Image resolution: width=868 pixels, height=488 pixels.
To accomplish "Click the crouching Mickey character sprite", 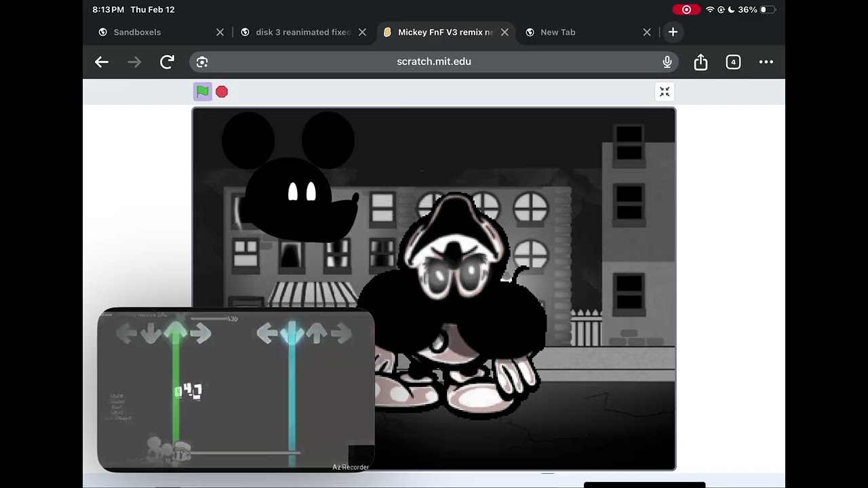I will coord(453,305).
